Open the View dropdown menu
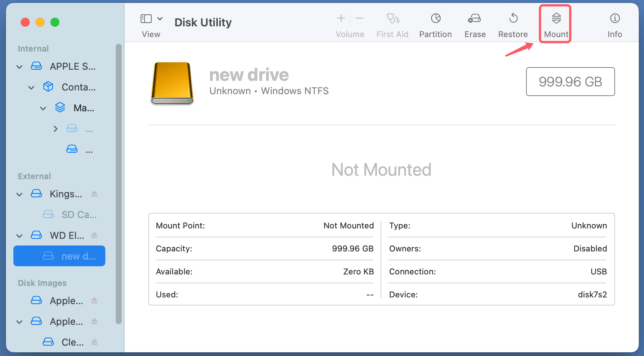Image resolution: width=644 pixels, height=356 pixels. click(x=160, y=18)
